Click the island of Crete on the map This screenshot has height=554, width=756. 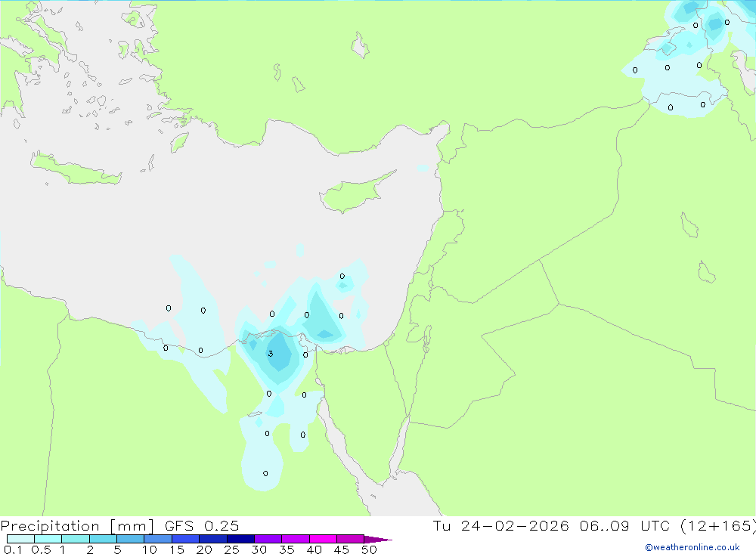click(x=75, y=170)
